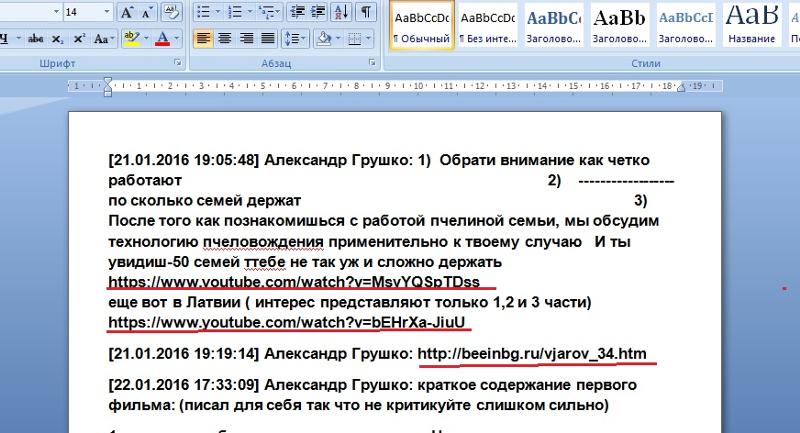
Task: Open the font size dropdown showing 14
Action: click(x=107, y=12)
